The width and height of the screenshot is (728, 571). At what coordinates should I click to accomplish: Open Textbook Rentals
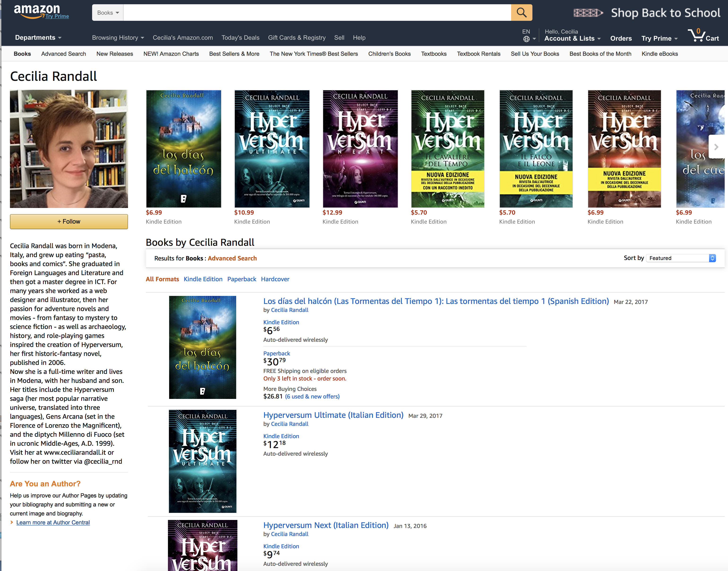coord(478,54)
